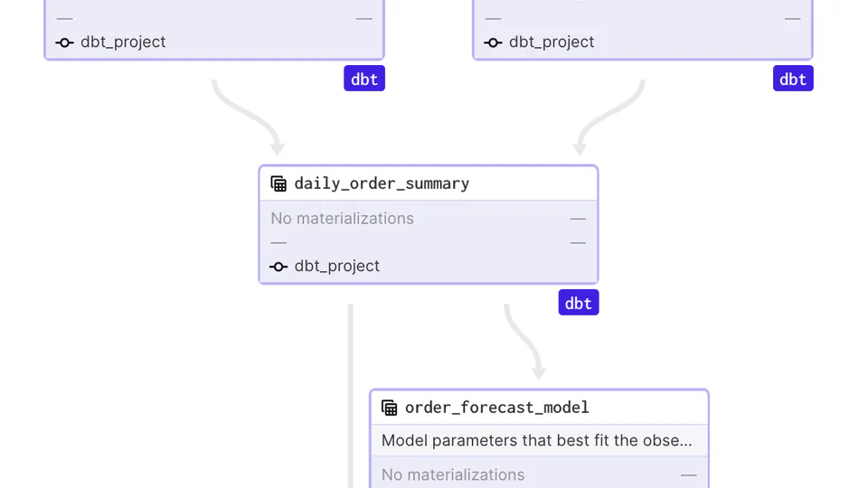Viewport: 868px width, 488px height.
Task: Click the op icon in daily_order_summary node
Action: (278, 267)
